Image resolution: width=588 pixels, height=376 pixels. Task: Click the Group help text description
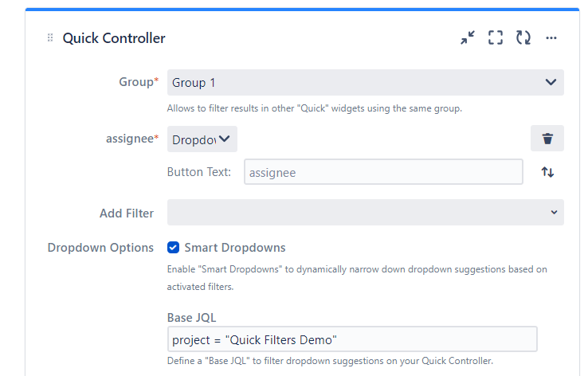tap(314, 108)
